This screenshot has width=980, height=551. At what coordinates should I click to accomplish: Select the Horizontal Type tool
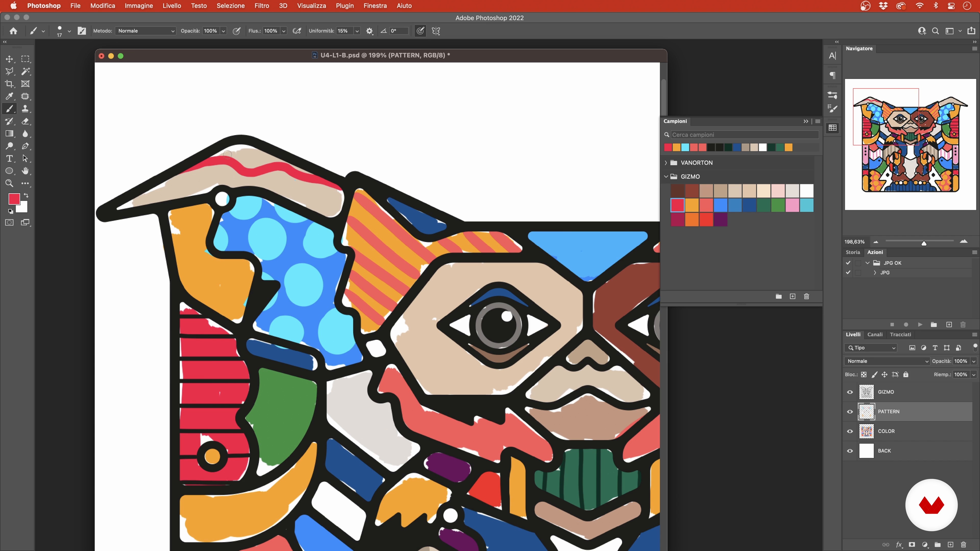point(9,159)
